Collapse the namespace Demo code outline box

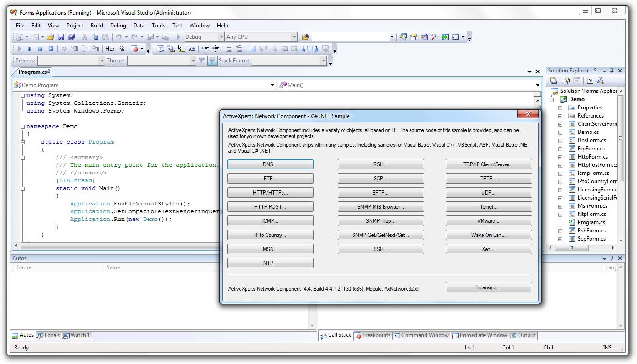(x=22, y=126)
